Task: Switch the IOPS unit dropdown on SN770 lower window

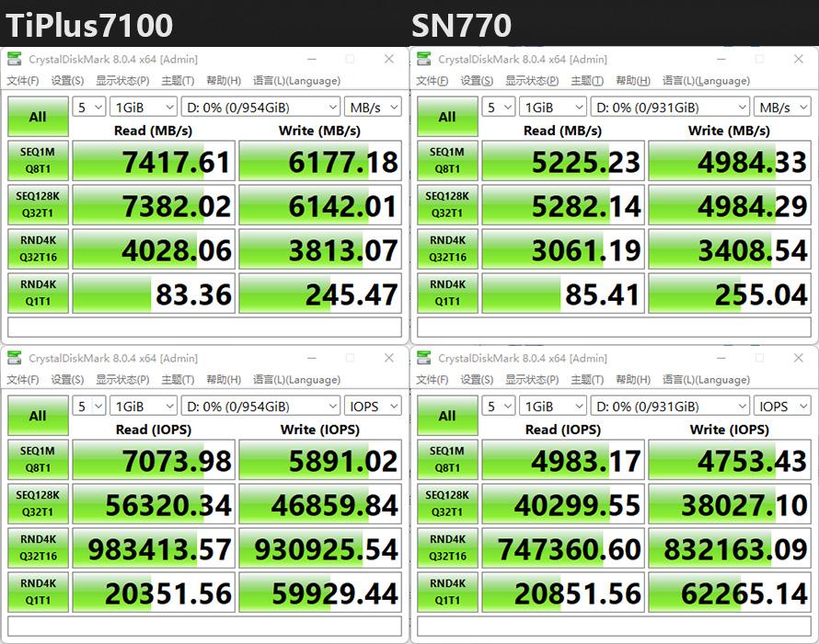Action: tap(781, 406)
